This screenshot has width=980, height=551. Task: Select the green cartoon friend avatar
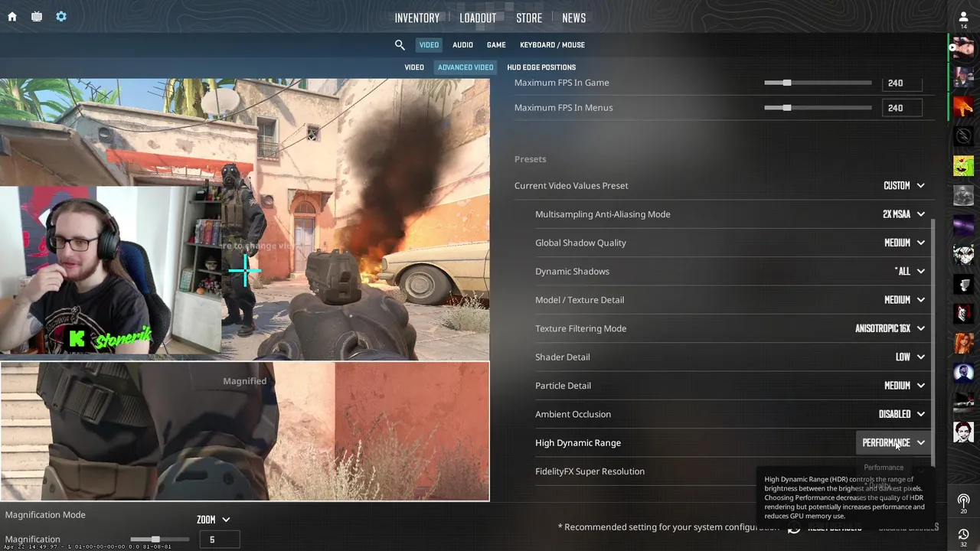964,165
